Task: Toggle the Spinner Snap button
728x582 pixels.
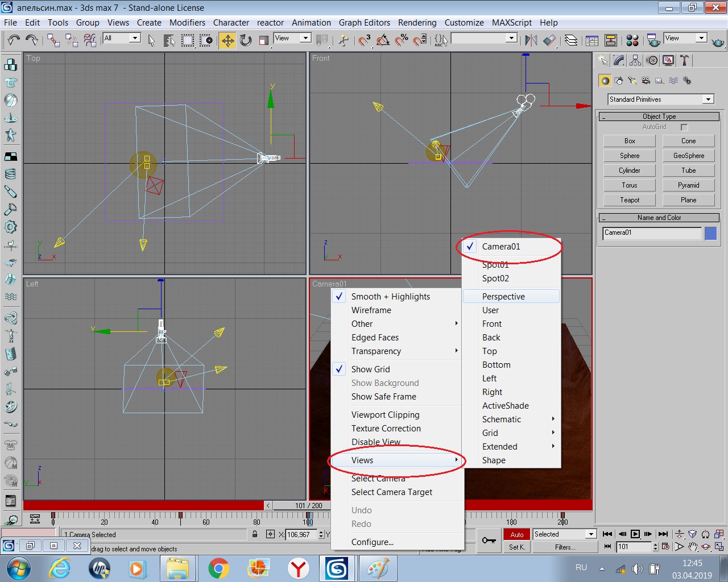Action: [x=420, y=40]
